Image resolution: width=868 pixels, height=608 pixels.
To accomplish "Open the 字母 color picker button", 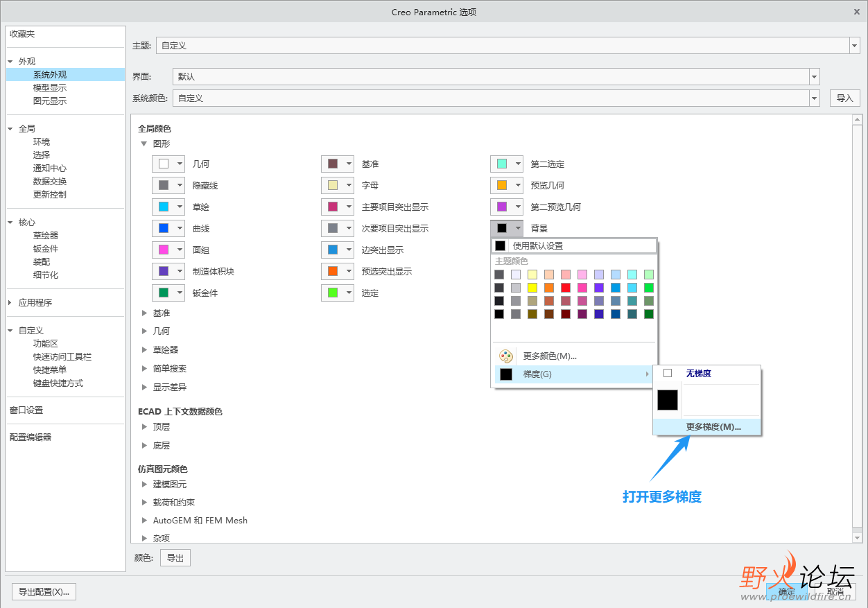I will (x=338, y=186).
